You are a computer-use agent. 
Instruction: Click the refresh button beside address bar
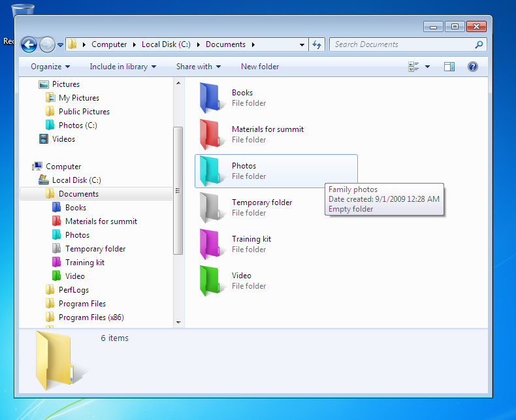(317, 44)
